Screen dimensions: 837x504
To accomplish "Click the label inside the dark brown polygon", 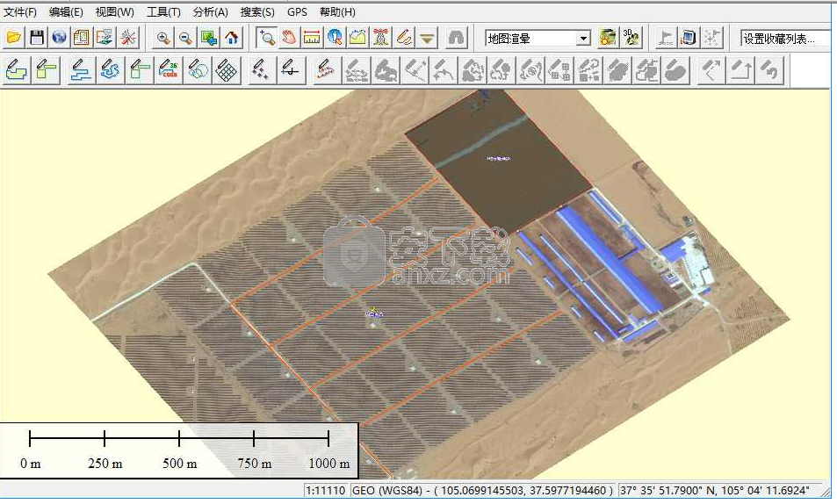I will 499,158.
